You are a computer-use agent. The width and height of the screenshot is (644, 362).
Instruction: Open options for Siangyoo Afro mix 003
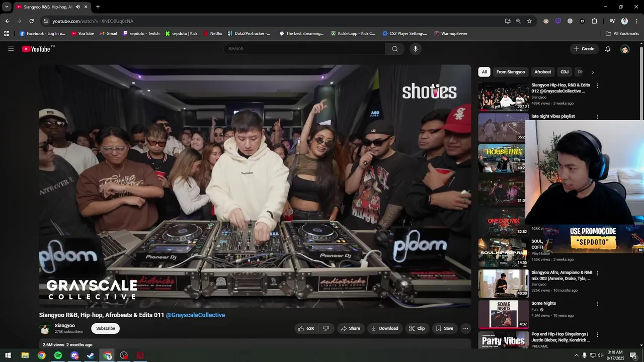point(597,273)
